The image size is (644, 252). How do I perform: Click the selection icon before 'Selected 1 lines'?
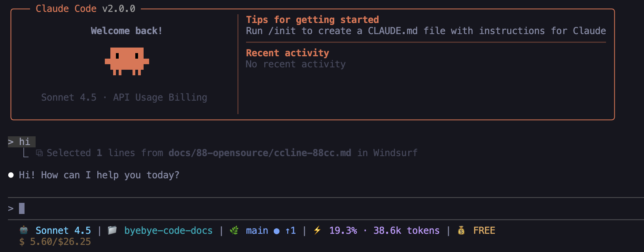point(40,153)
